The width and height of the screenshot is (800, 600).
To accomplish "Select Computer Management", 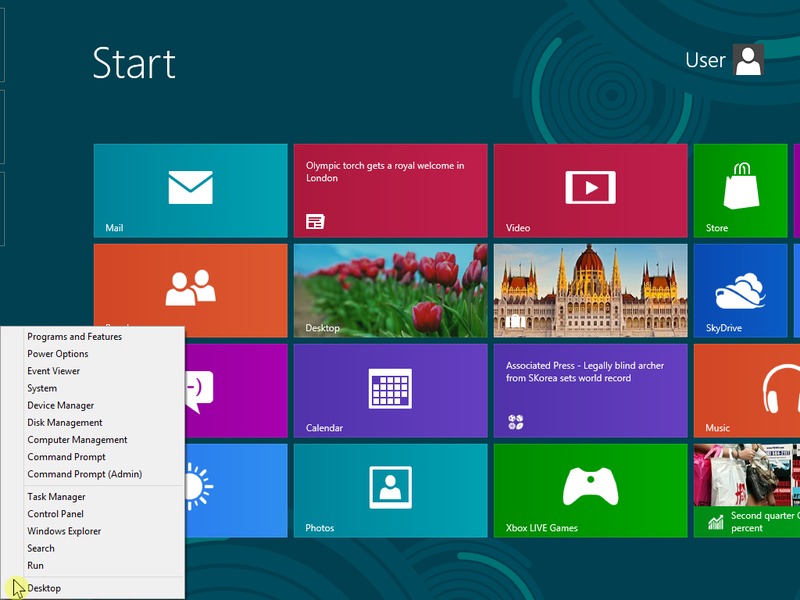I will pyautogui.click(x=92, y=440).
